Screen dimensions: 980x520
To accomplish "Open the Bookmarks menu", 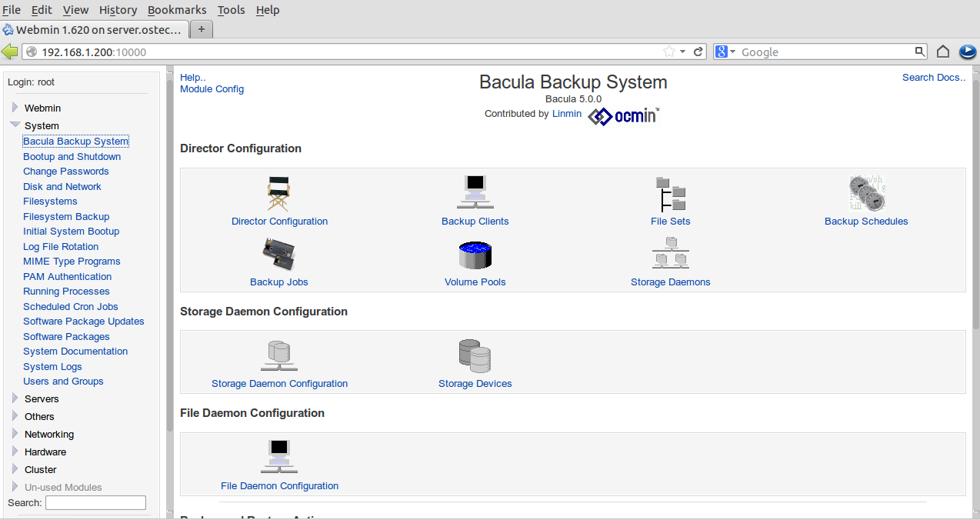I will (x=177, y=10).
